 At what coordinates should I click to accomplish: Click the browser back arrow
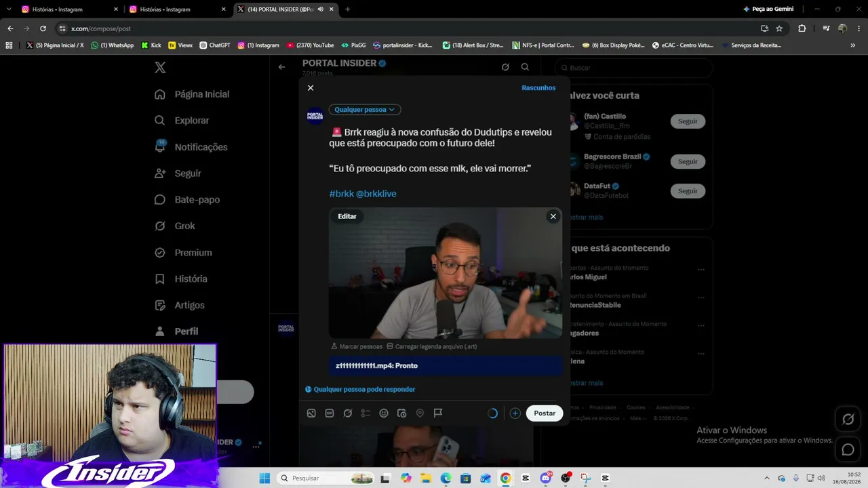pyautogui.click(x=10, y=28)
